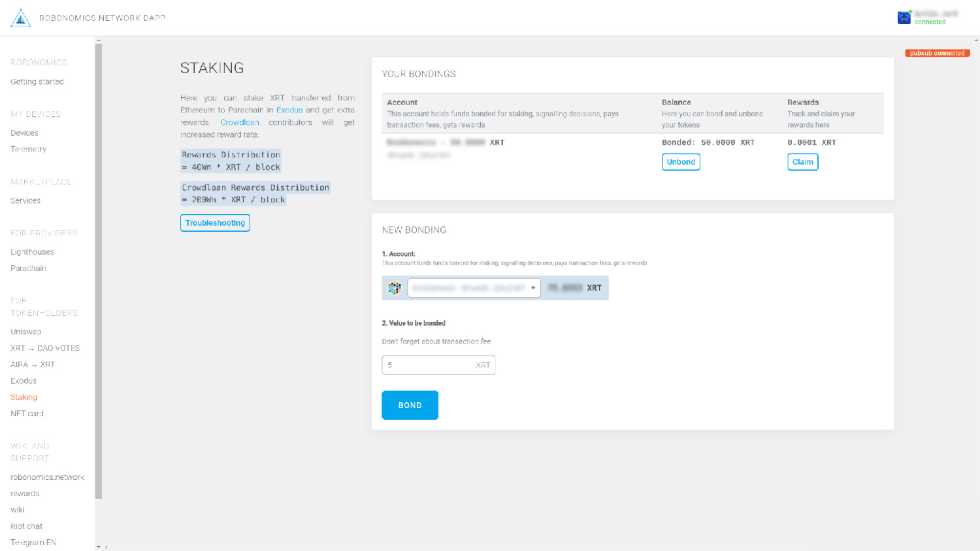The image size is (980, 551).
Task: Click Unbond in Your Bondings
Action: coord(681,162)
